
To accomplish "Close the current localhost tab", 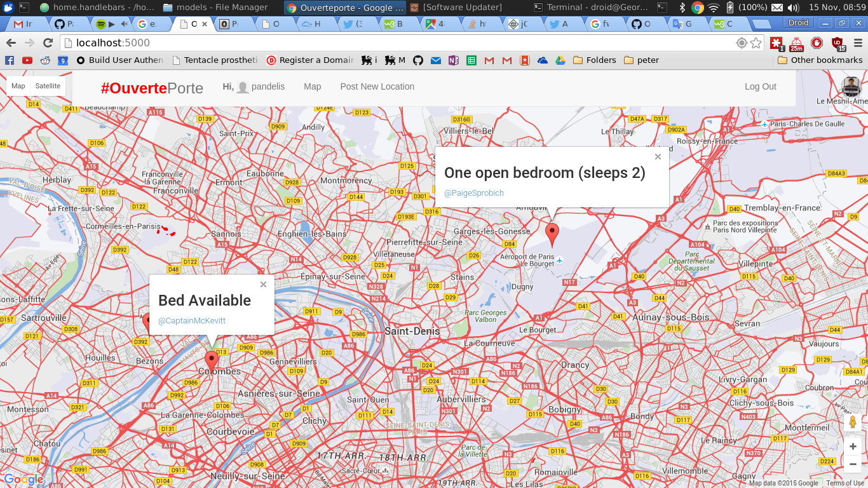I will (205, 24).
